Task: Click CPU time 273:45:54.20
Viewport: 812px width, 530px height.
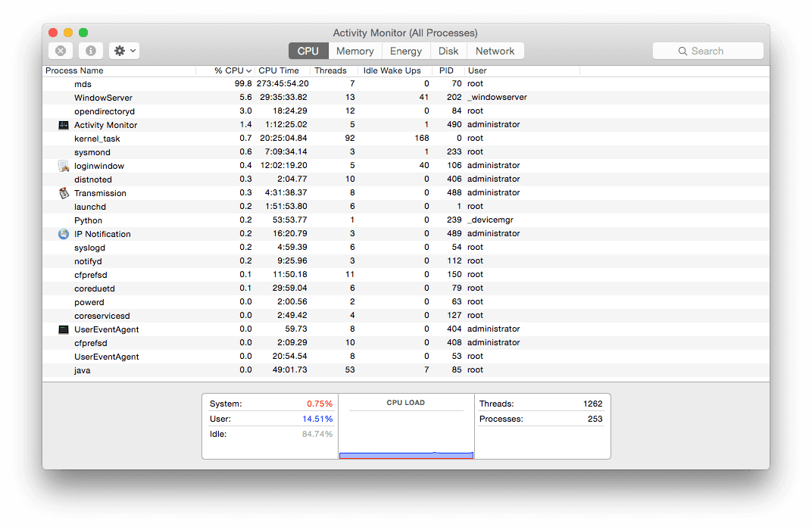Action: (x=283, y=83)
